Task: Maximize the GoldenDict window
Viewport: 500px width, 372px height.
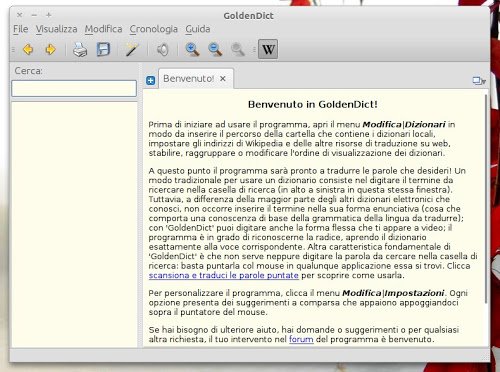Action: [49, 15]
